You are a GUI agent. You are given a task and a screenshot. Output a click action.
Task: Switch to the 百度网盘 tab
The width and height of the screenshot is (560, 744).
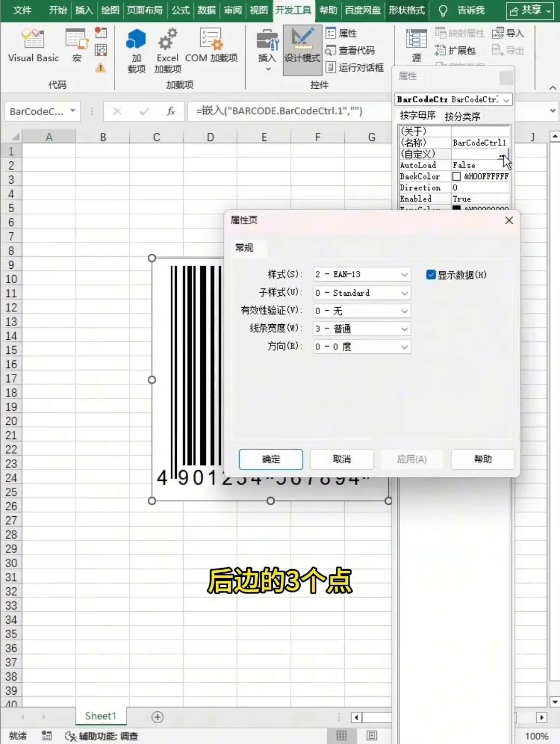point(362,10)
